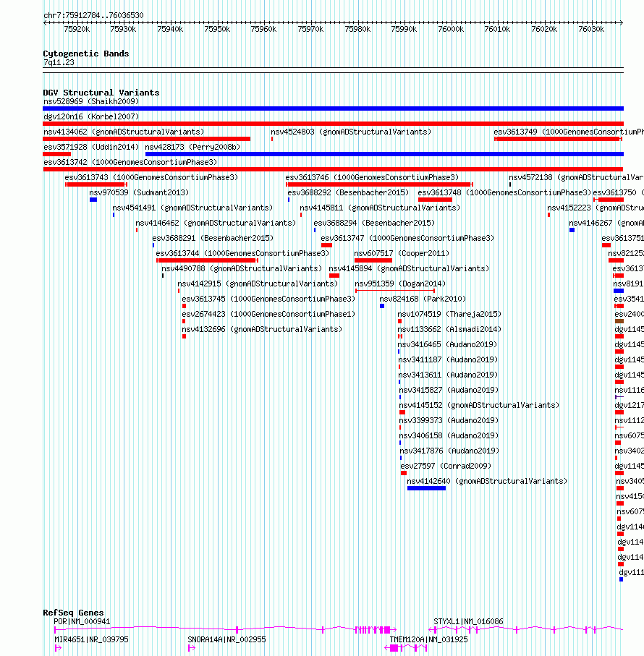Open nsv951359 (Dogan2014) variant
Image resolution: width=644 pixels, height=656 pixels.
400,284
